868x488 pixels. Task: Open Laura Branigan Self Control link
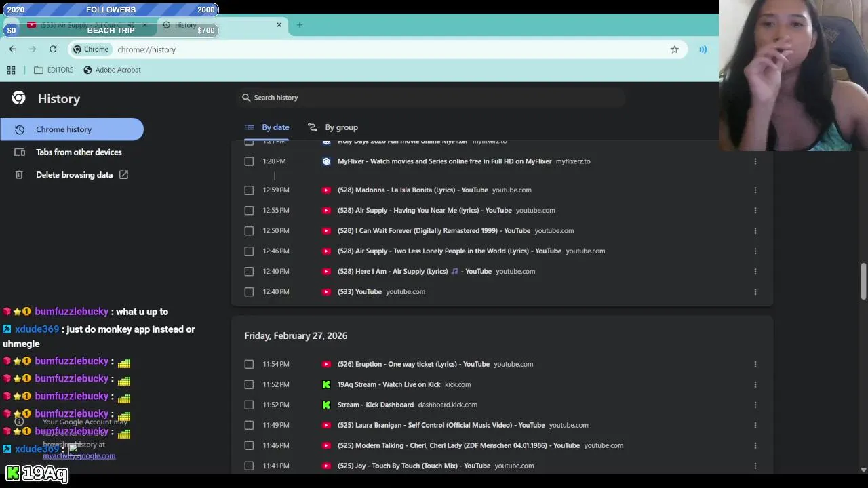441,426
